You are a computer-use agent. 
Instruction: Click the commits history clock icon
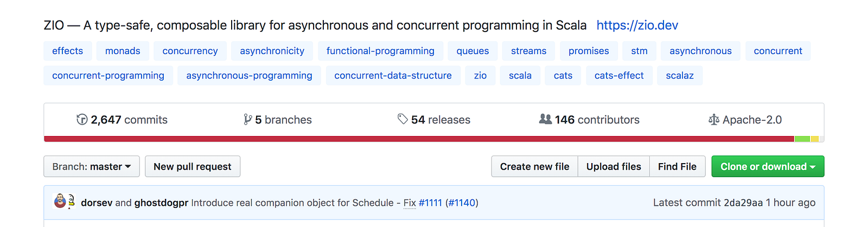coord(82,120)
